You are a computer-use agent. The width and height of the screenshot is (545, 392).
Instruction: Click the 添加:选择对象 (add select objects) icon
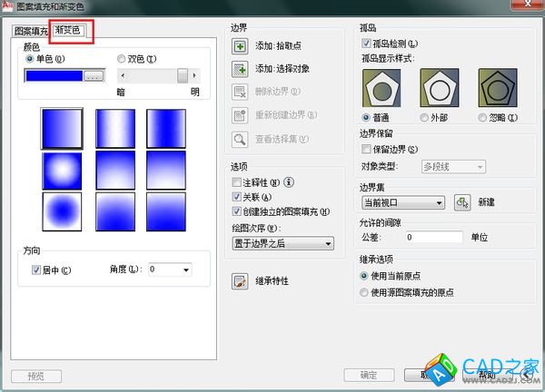click(240, 69)
